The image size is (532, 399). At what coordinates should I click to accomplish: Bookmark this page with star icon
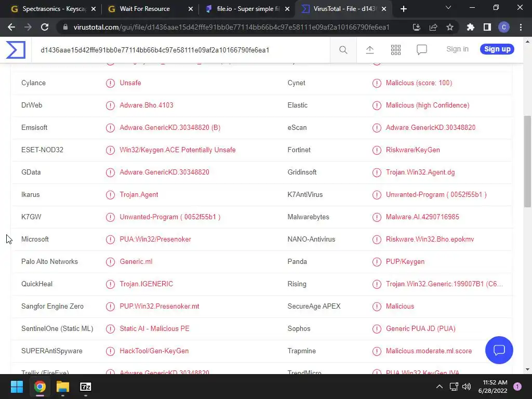(x=449, y=27)
